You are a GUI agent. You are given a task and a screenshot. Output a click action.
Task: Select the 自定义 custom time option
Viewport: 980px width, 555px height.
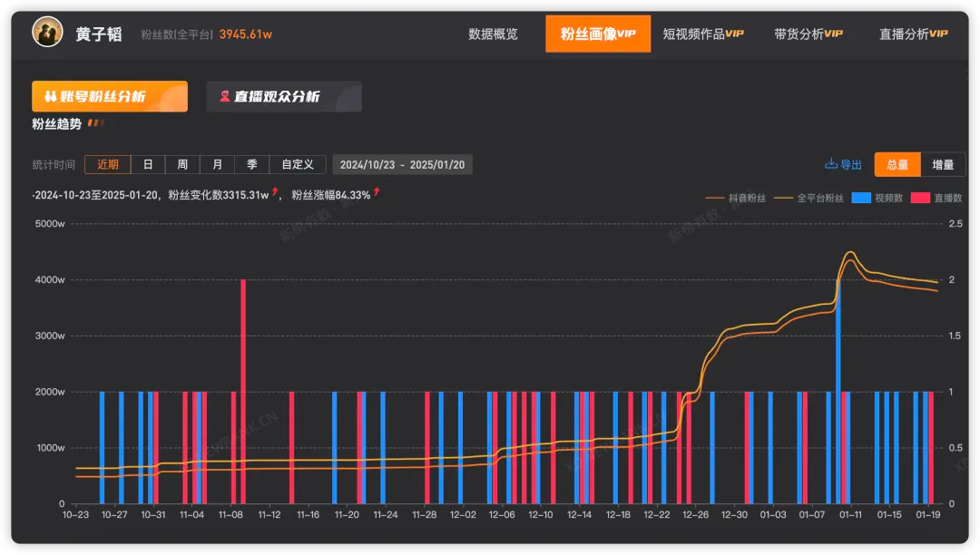[x=297, y=165]
